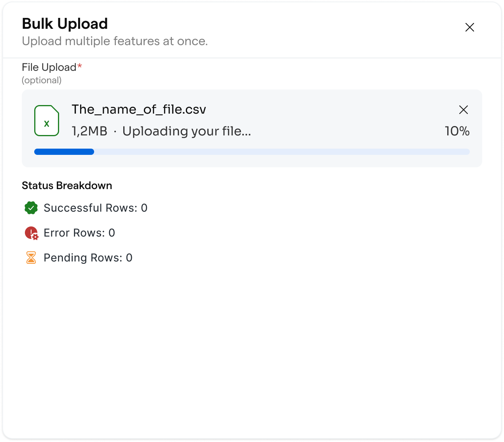Image resolution: width=504 pixels, height=442 pixels.
Task: Click the Pending Rows: 0 entry
Action: click(x=88, y=258)
